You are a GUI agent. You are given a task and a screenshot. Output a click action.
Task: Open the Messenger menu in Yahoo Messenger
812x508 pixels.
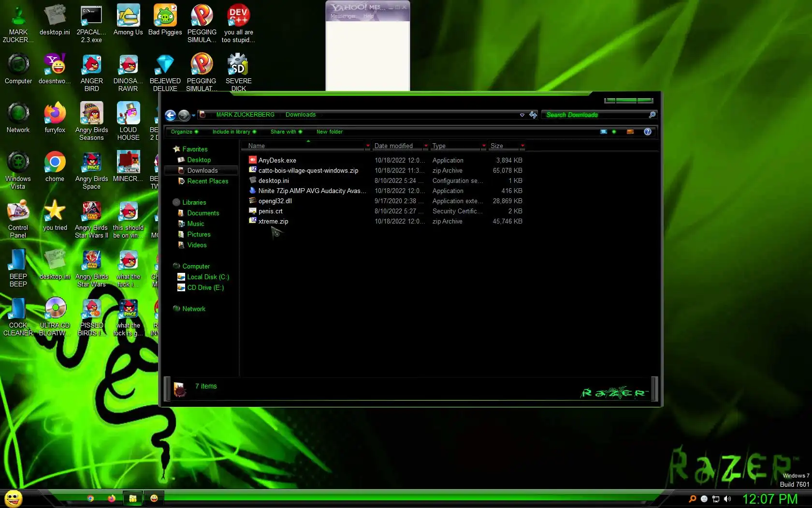pos(343,16)
